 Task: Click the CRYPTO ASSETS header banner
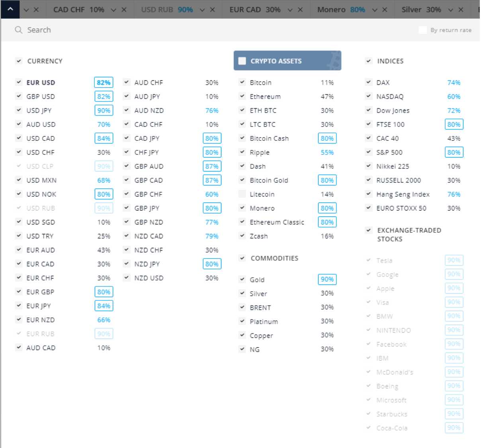(287, 60)
